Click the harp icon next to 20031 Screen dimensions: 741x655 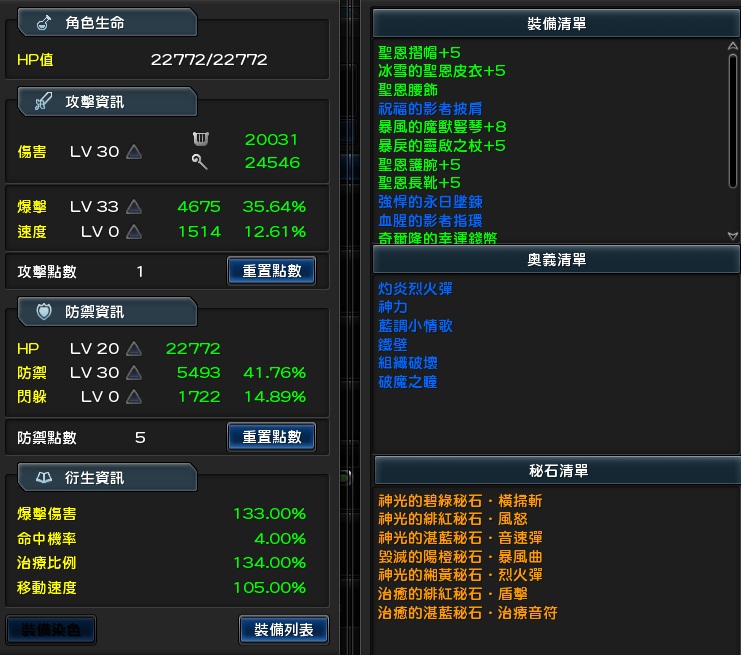(199, 139)
